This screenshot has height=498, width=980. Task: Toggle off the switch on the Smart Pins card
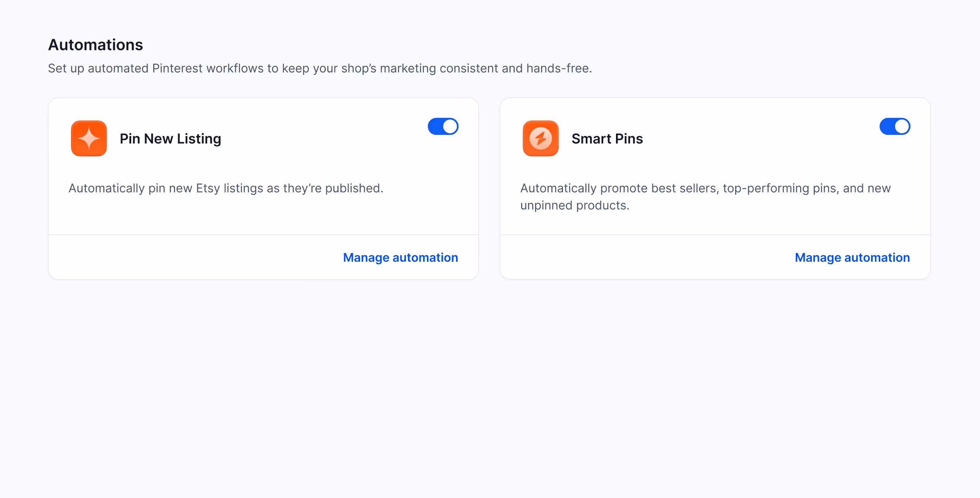coord(895,126)
